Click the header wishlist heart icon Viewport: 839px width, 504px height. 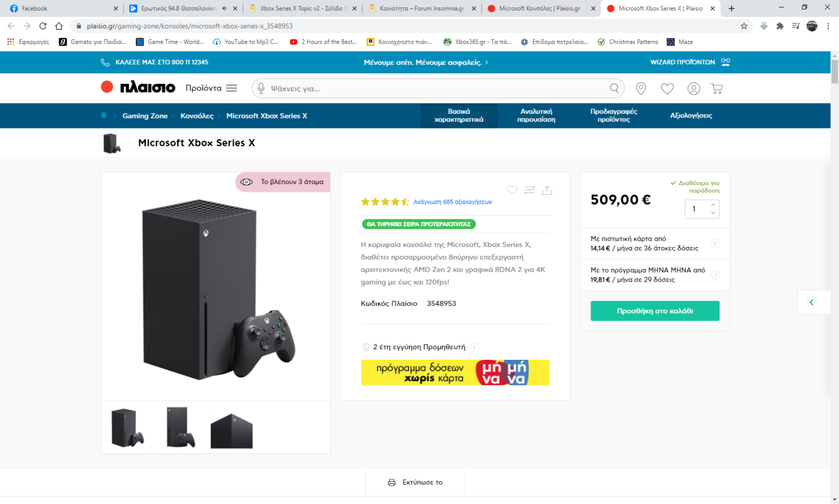click(667, 89)
